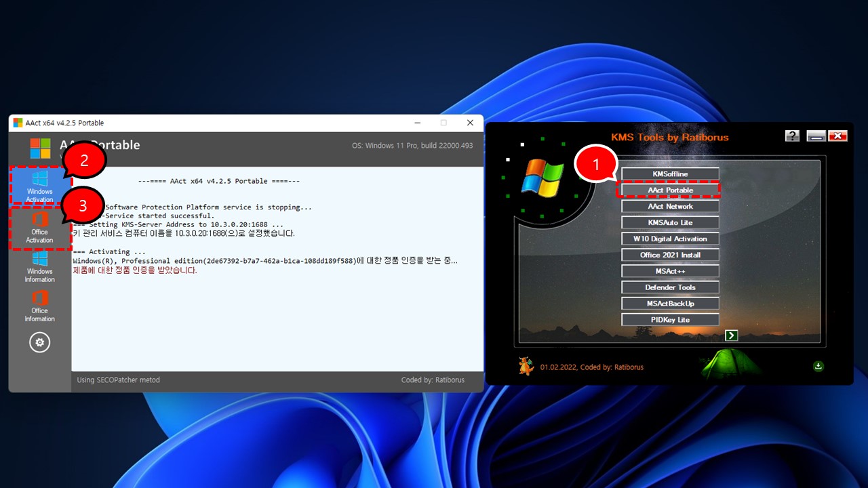Click the red activation success message line
The height and width of the screenshot is (488, 868).
coord(135,270)
